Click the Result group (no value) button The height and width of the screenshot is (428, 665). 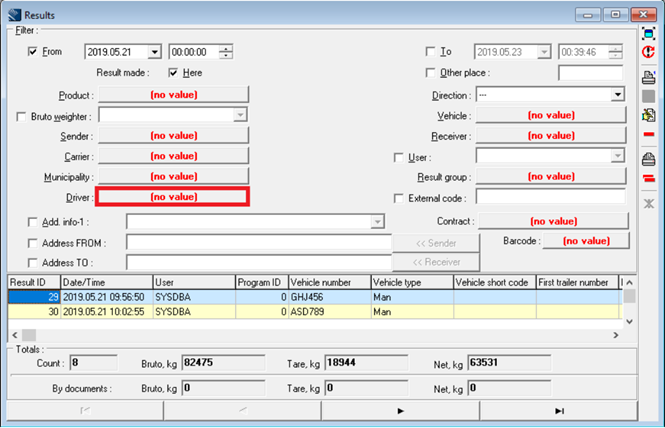click(x=551, y=176)
